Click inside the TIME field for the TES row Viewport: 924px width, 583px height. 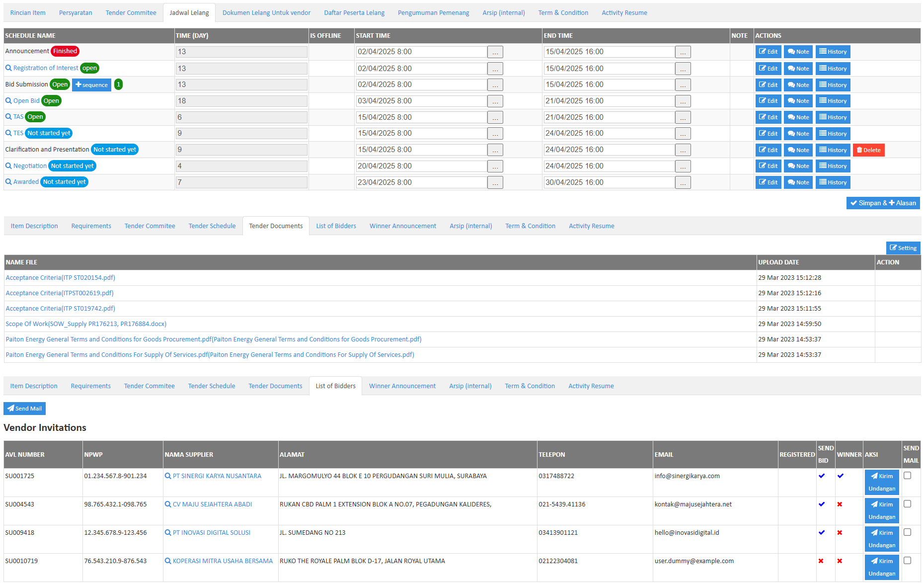point(241,133)
